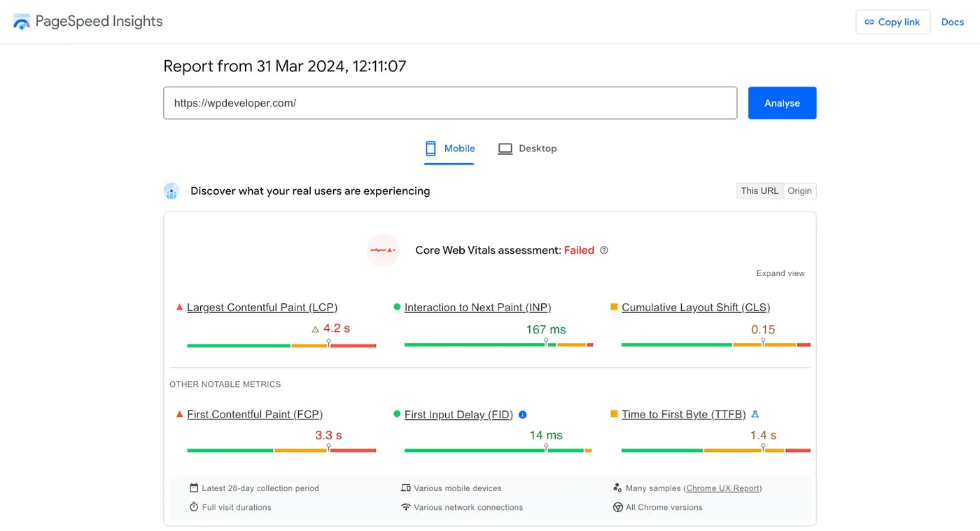Click the red triangle beside Largest Contentful Paint
Image resolution: width=980 pixels, height=531 pixels.
179,307
